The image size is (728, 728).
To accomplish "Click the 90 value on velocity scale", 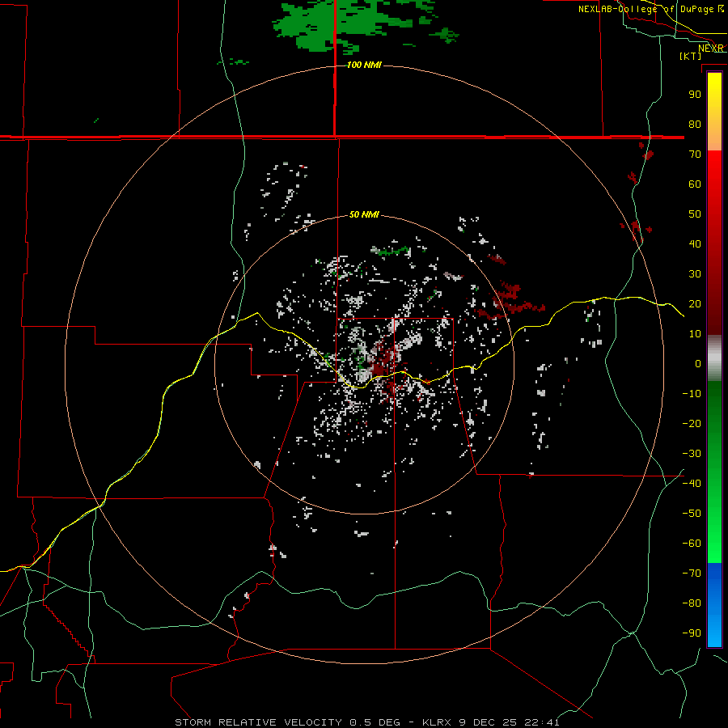I will coord(695,95).
